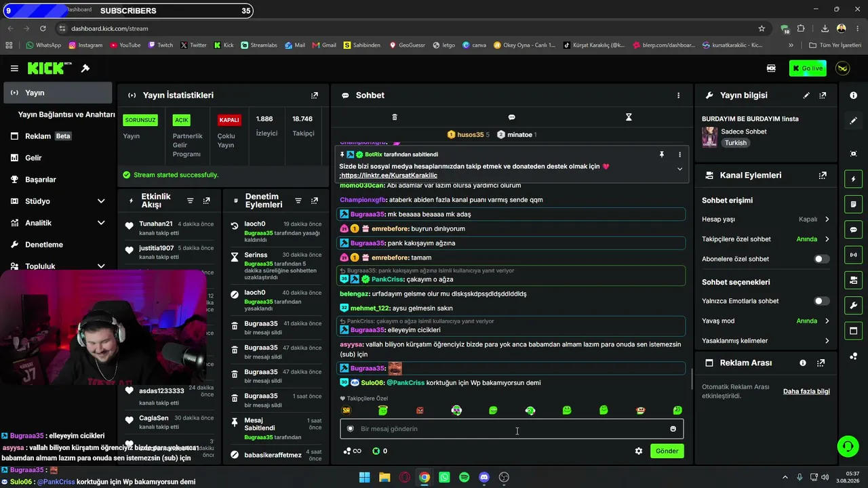Click the info icon atop right rail
Image resolution: width=868 pixels, height=488 pixels.
click(853, 96)
